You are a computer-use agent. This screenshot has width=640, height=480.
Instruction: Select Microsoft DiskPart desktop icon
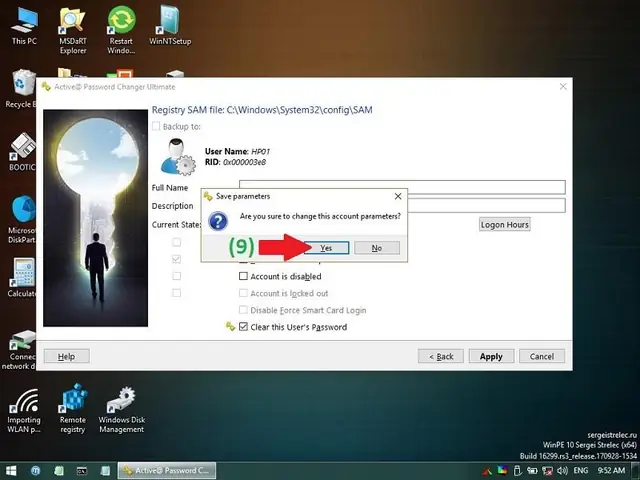tap(22, 220)
